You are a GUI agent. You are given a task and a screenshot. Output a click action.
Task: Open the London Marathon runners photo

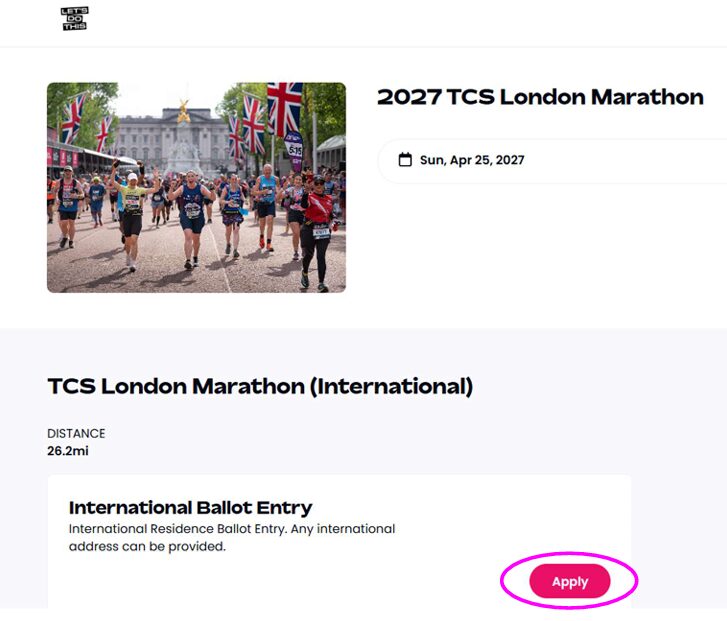196,187
